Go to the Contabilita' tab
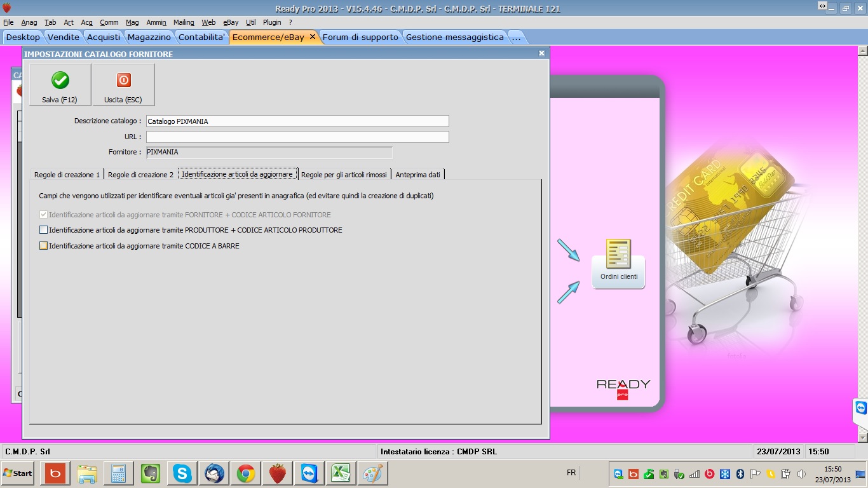 point(202,37)
